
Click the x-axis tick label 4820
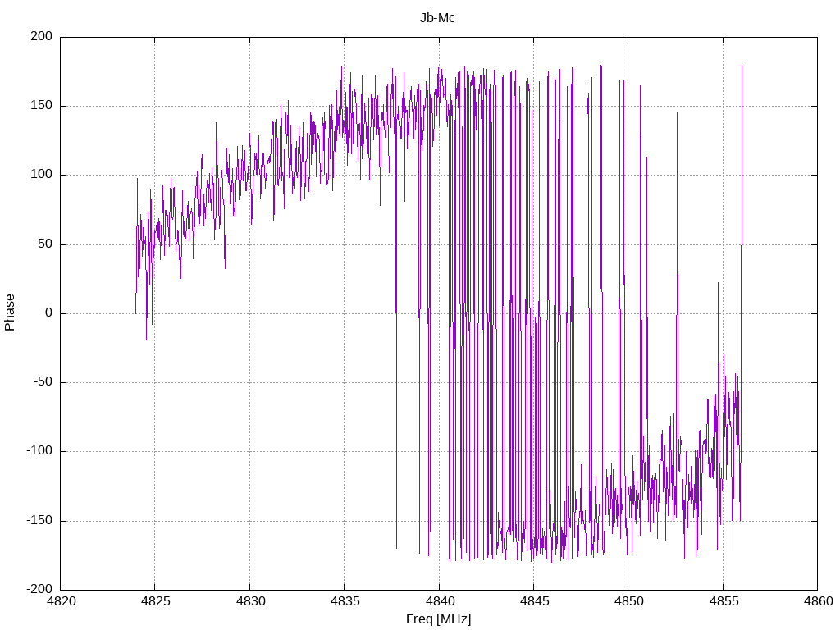61,601
